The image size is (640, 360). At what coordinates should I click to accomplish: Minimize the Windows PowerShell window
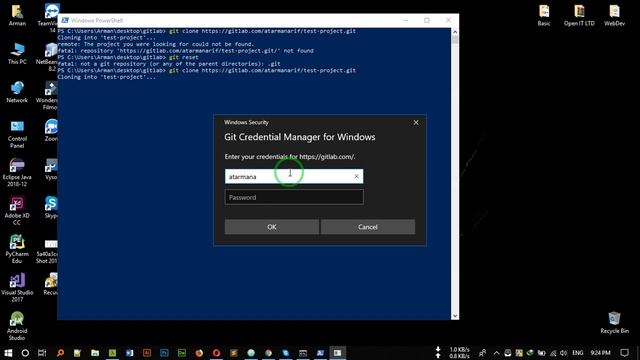[x=406, y=20]
